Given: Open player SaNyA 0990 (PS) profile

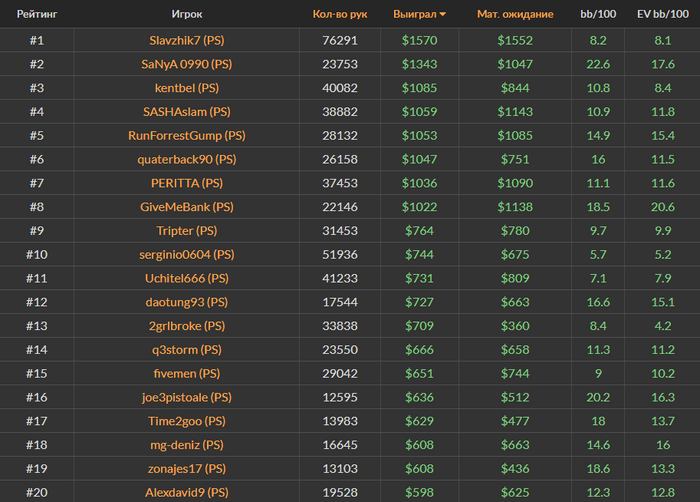Looking at the screenshot, I should pyautogui.click(x=187, y=64).
